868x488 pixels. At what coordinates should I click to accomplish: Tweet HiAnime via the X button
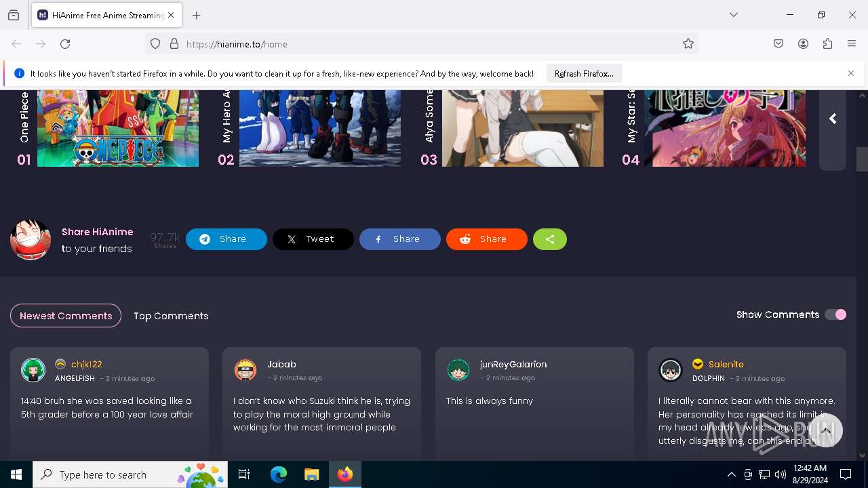tap(313, 239)
